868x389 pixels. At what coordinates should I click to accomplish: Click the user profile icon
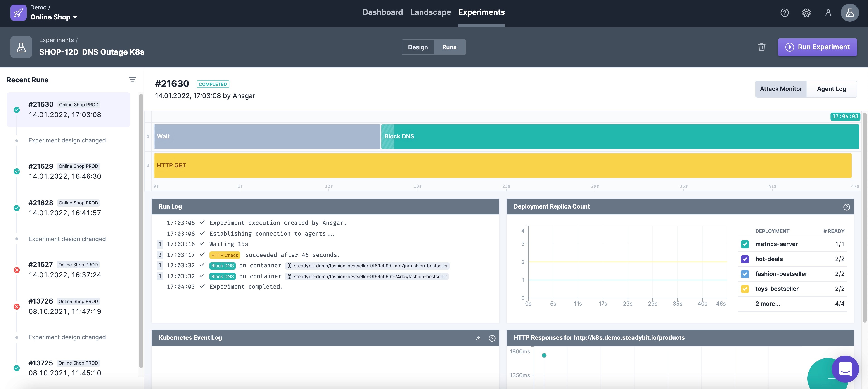828,13
